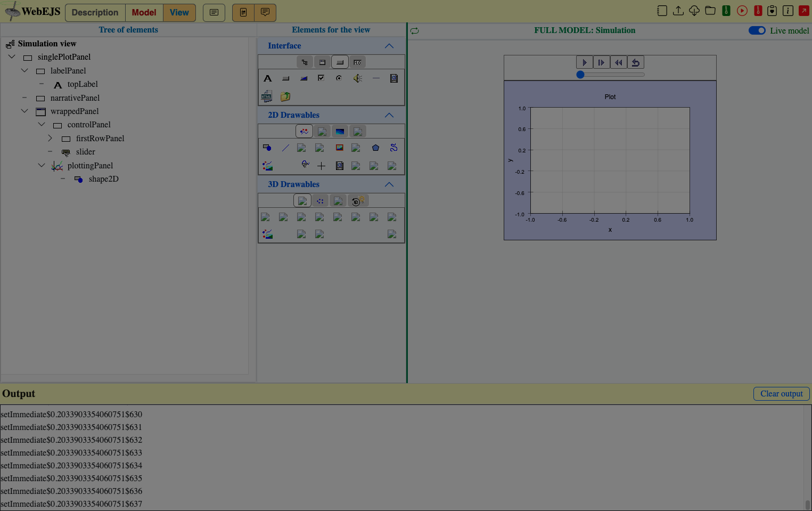
Task: Expand the firstRowPanel tree node
Action: 50,138
